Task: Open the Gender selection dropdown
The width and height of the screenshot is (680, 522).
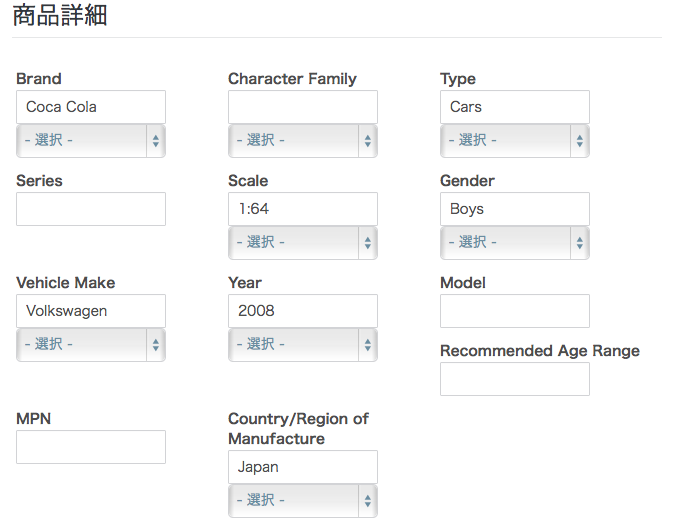Action: point(515,243)
